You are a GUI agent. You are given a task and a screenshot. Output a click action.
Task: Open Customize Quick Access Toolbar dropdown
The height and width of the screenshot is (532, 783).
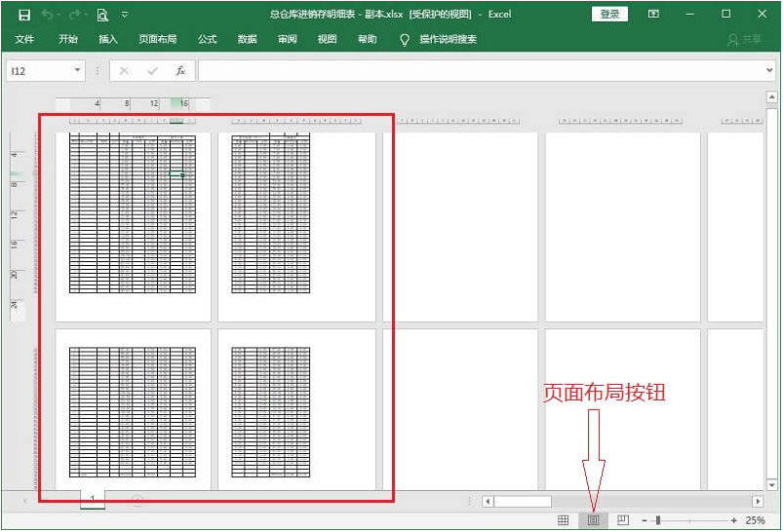125,15
